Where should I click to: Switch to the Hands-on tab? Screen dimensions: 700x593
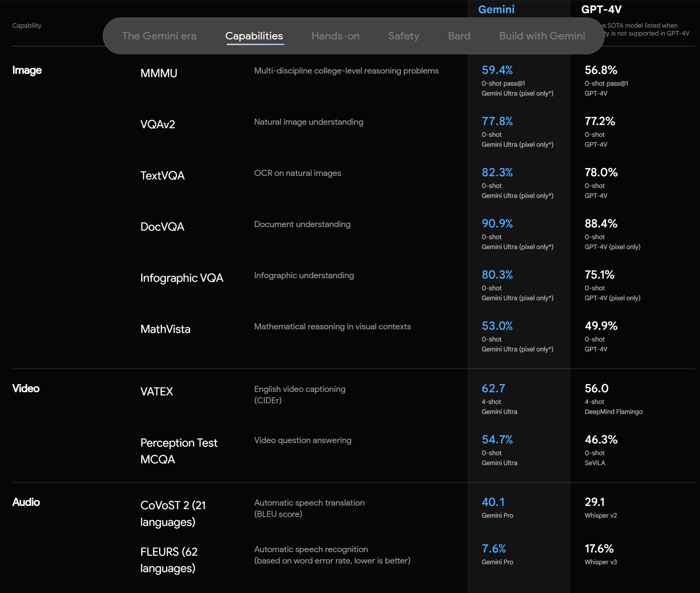coord(335,36)
